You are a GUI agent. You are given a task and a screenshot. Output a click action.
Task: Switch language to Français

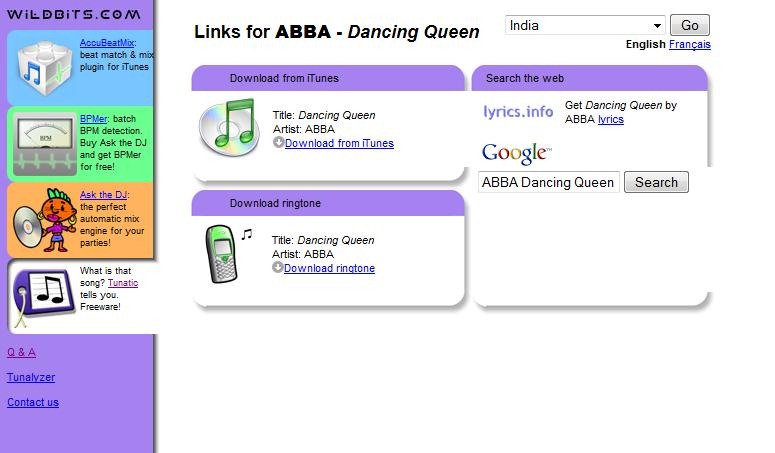[689, 44]
